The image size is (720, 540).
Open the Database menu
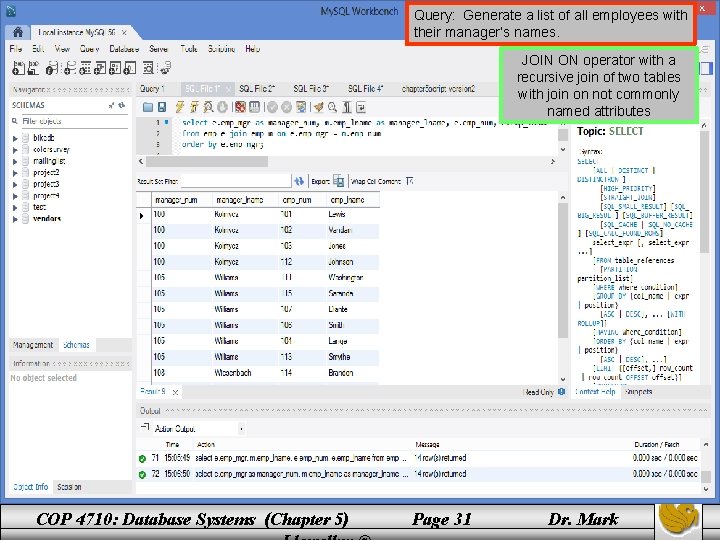[x=124, y=49]
